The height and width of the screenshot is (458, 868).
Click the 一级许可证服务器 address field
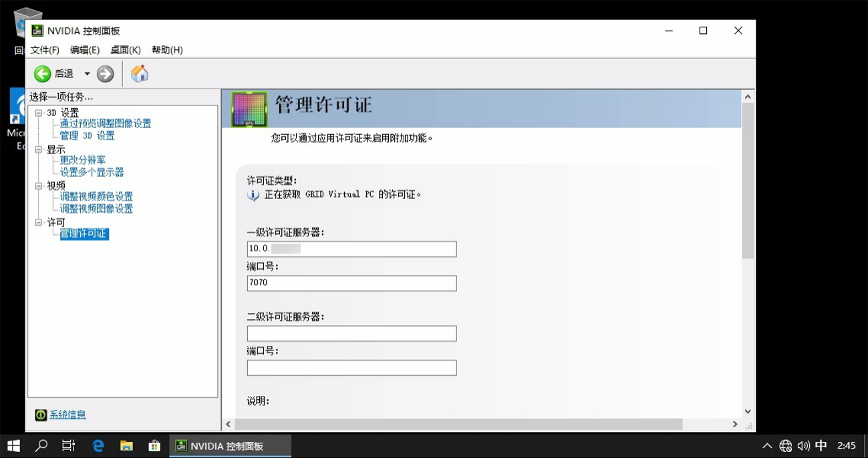pos(351,249)
